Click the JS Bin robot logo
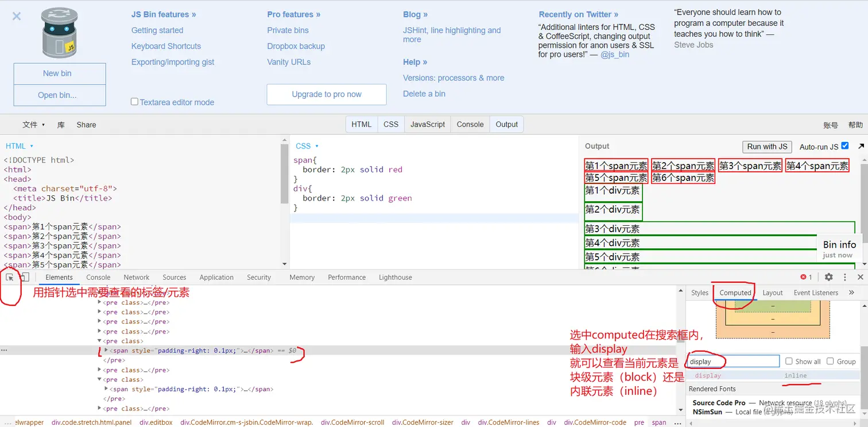The width and height of the screenshot is (868, 427). [59, 33]
